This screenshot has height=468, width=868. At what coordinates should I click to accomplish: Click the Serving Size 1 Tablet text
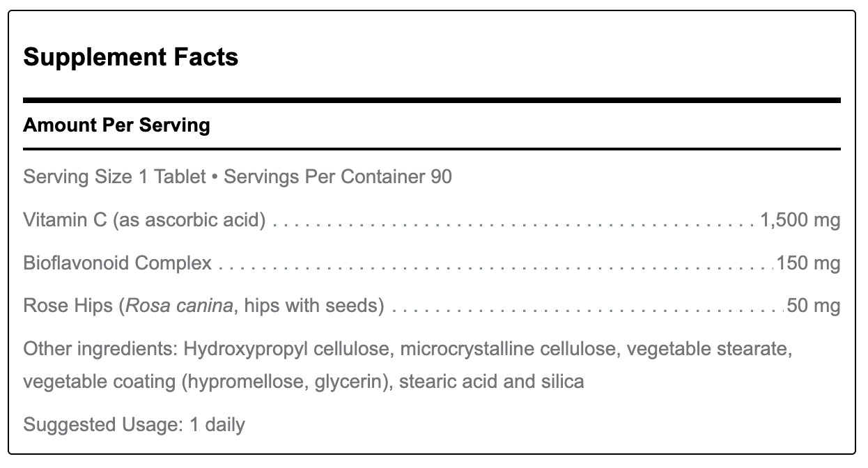point(114,176)
